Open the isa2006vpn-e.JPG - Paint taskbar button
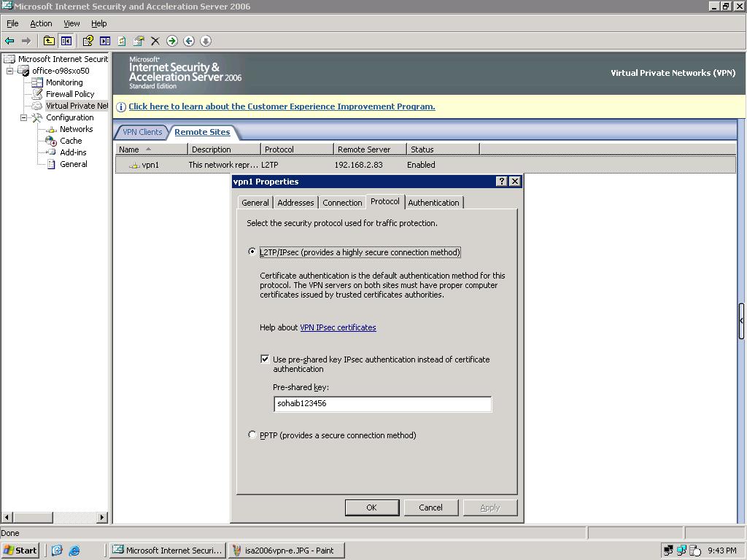747x560 pixels. click(287, 551)
